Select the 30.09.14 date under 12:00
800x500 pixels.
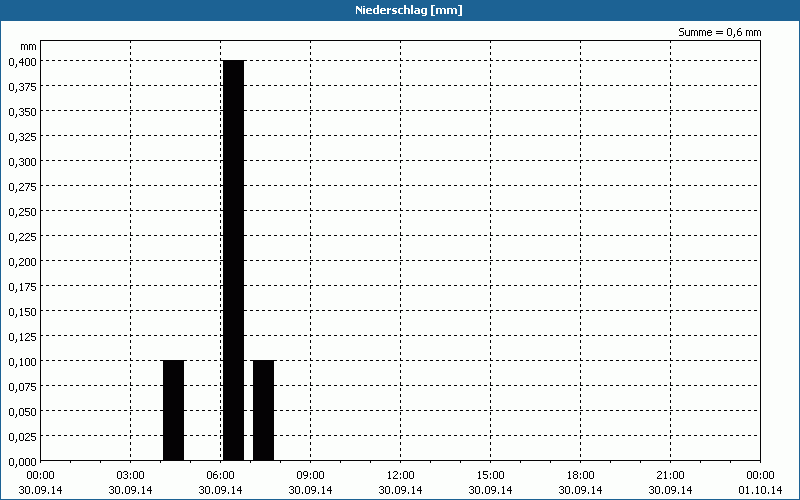coord(401,490)
